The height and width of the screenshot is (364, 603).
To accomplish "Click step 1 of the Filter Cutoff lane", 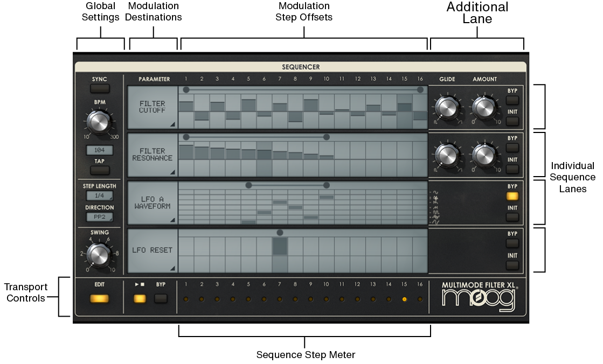I will pos(186,111).
